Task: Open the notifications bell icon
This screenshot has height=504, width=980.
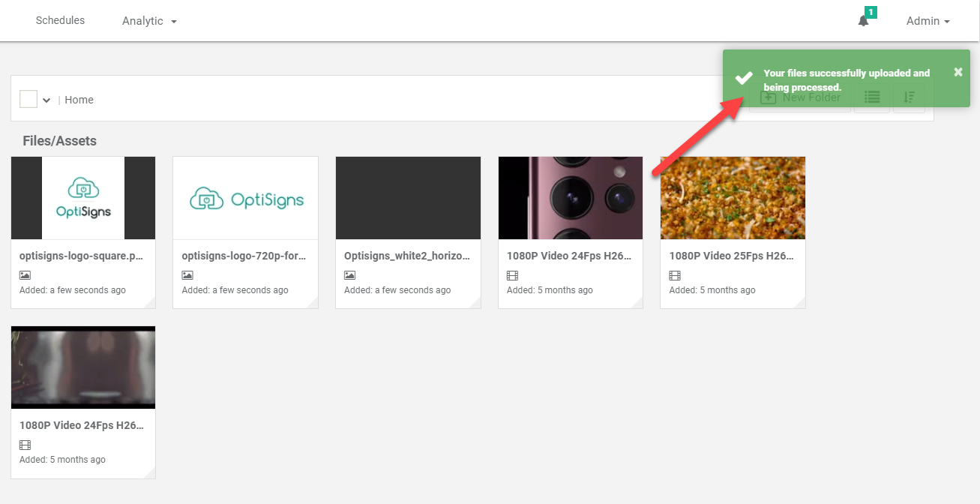Action: (x=863, y=21)
